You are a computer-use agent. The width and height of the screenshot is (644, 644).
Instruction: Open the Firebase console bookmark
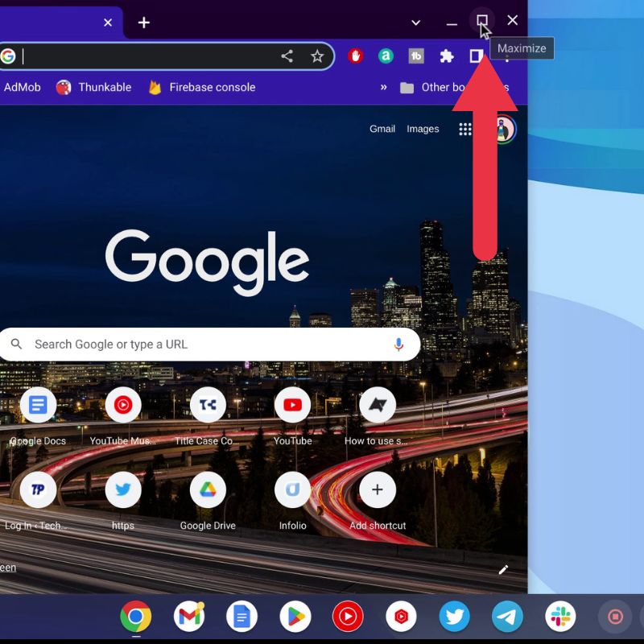(202, 87)
